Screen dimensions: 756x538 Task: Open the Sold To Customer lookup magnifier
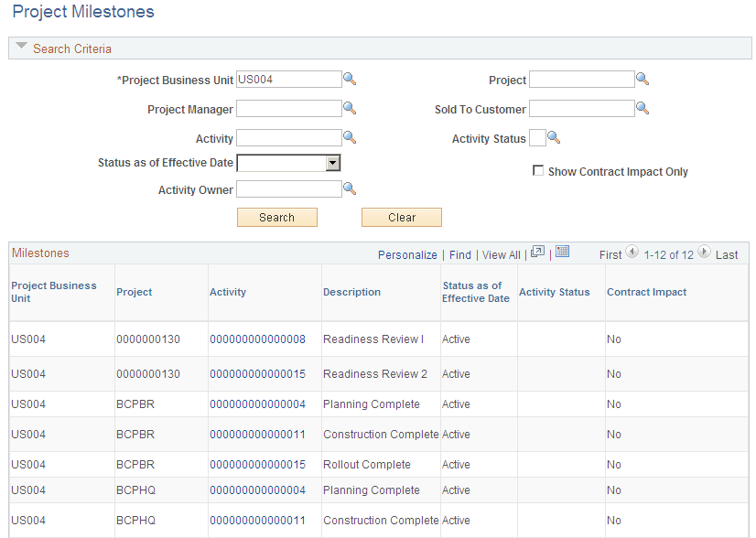tap(642, 108)
